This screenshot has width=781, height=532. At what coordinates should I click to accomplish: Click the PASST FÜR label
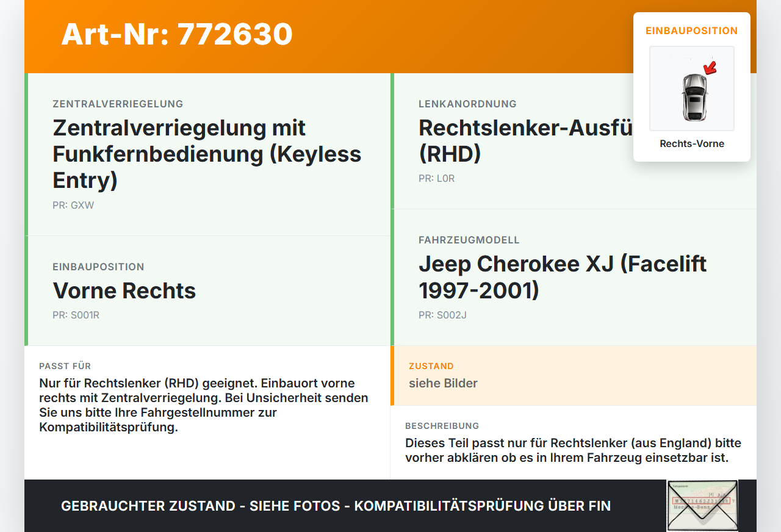[65, 366]
